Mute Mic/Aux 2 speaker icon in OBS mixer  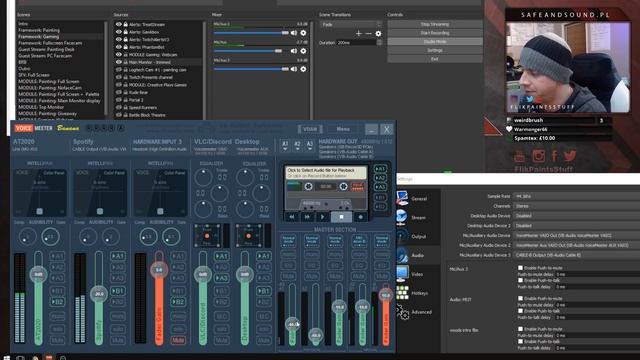pyautogui.click(x=294, y=33)
